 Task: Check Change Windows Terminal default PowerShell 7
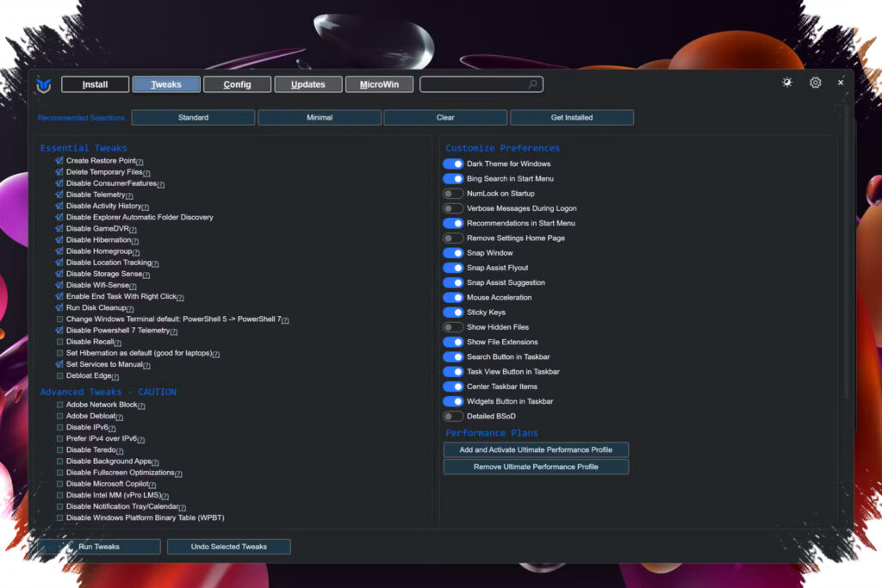point(59,319)
